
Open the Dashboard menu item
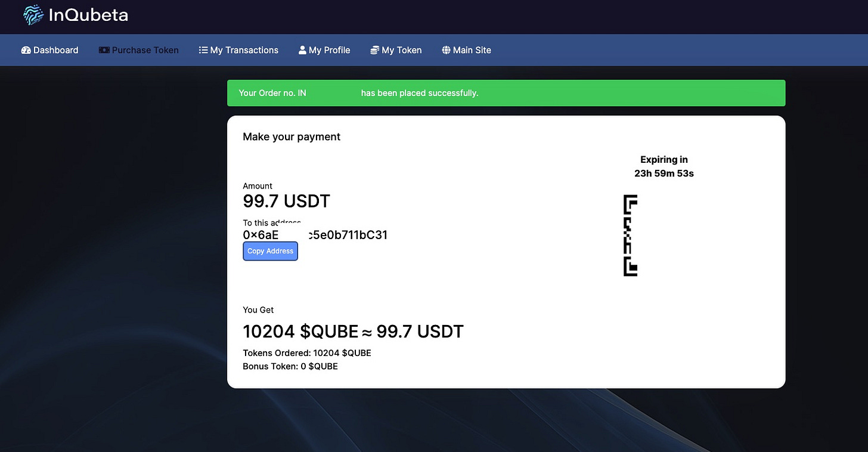tap(50, 50)
